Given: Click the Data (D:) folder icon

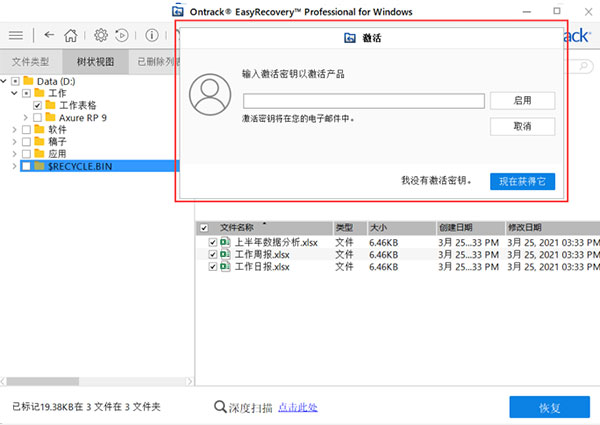Looking at the screenshot, I should tap(28, 81).
